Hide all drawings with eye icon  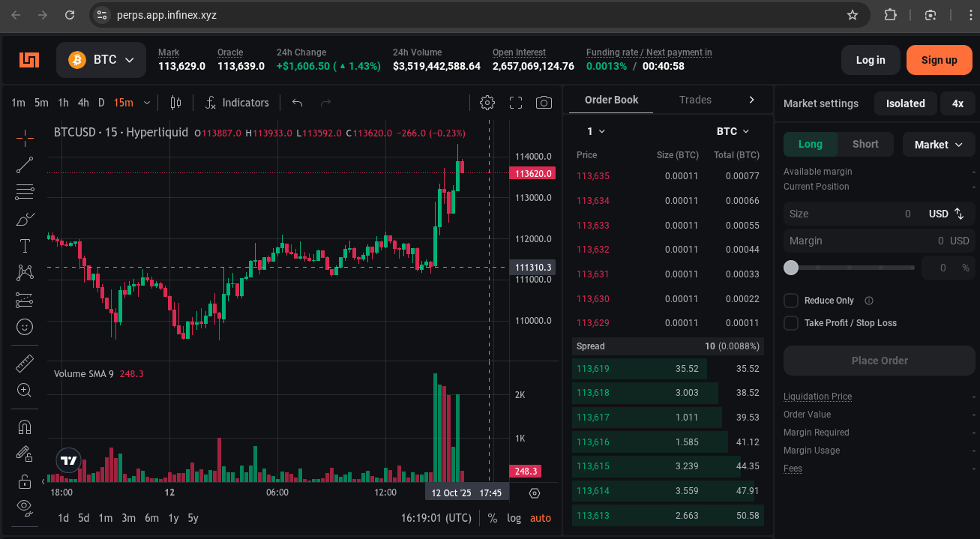point(25,508)
